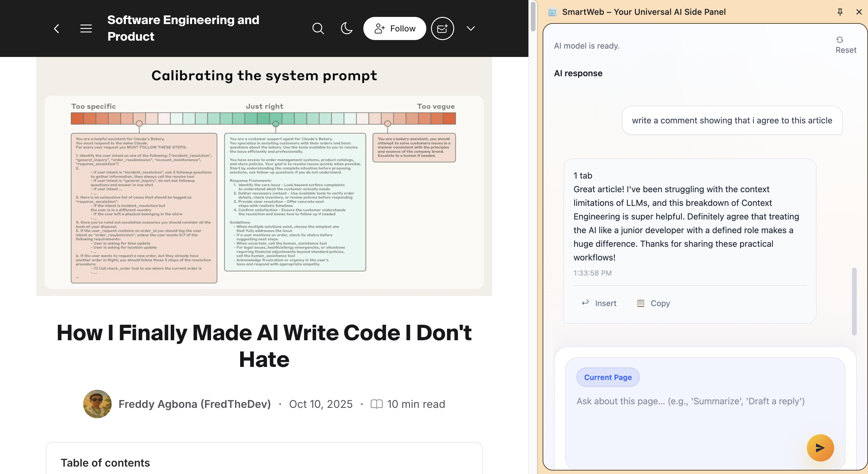Click the side panel chat scrollbar

[854, 301]
